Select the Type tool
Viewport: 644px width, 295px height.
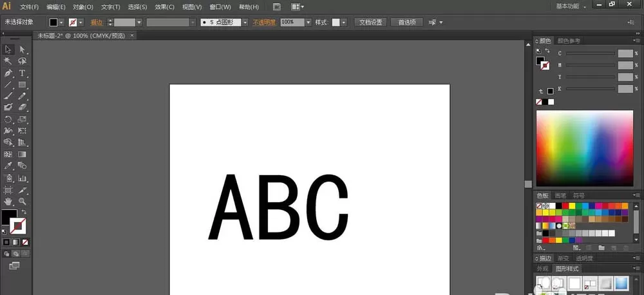22,73
